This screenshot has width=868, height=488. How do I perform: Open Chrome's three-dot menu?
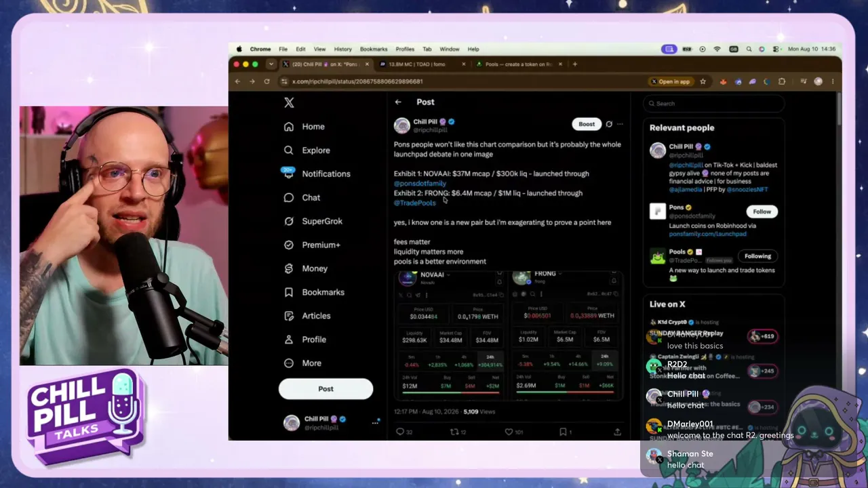click(x=833, y=81)
